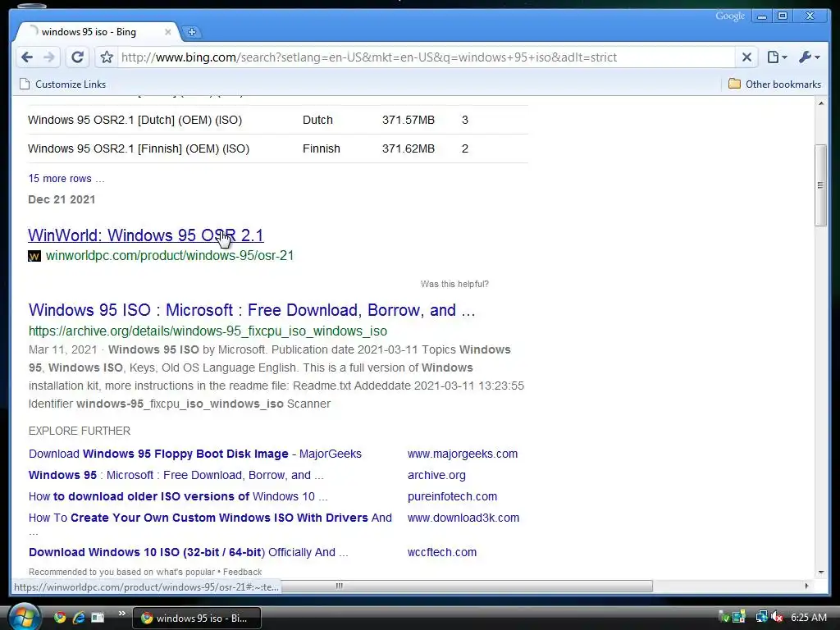Close the 'windows 95 iso - Bing' tab

pos(167,32)
